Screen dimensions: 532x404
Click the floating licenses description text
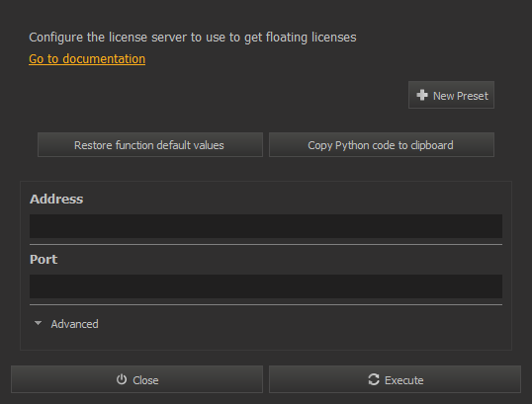[193, 38]
